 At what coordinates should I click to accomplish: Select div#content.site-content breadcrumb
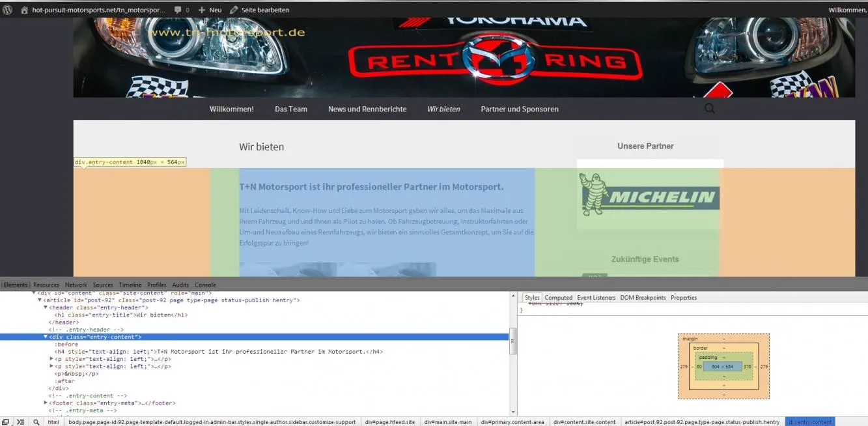585,422
